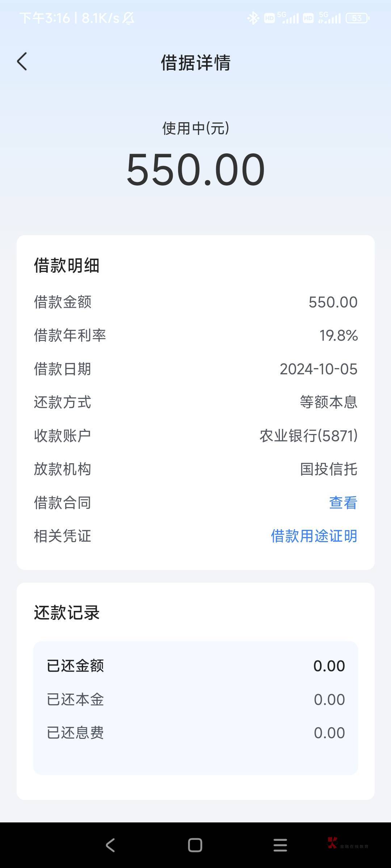Image resolution: width=391 pixels, height=868 pixels.
Task: Tap the 已还金额 0.00 row
Action: pyautogui.click(x=195, y=666)
